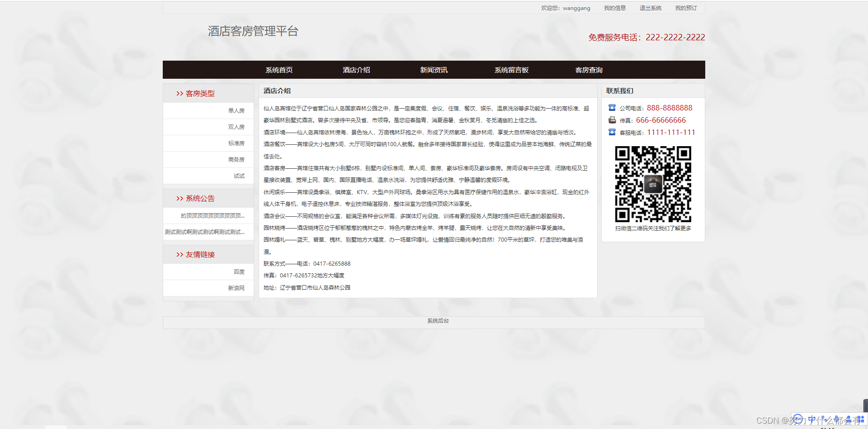Click the company phone number 888-8888888
868x429 pixels.
pos(670,108)
